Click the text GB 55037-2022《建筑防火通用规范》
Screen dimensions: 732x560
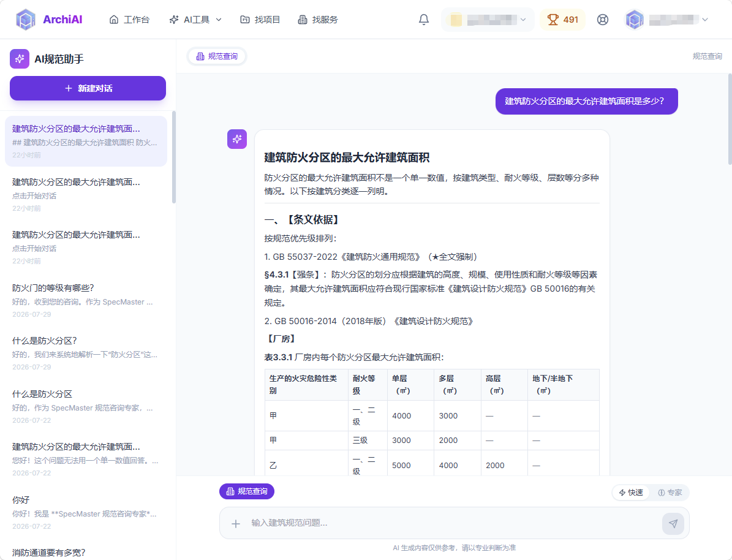coord(346,257)
